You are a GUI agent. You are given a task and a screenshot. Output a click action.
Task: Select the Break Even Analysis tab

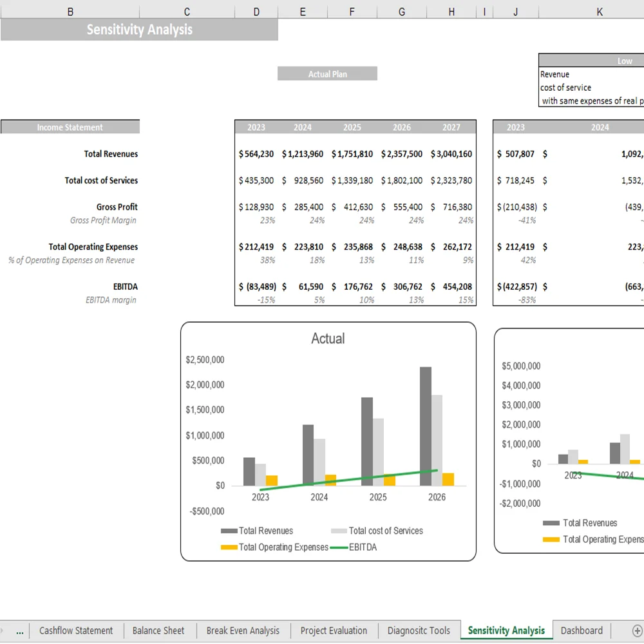click(x=243, y=630)
